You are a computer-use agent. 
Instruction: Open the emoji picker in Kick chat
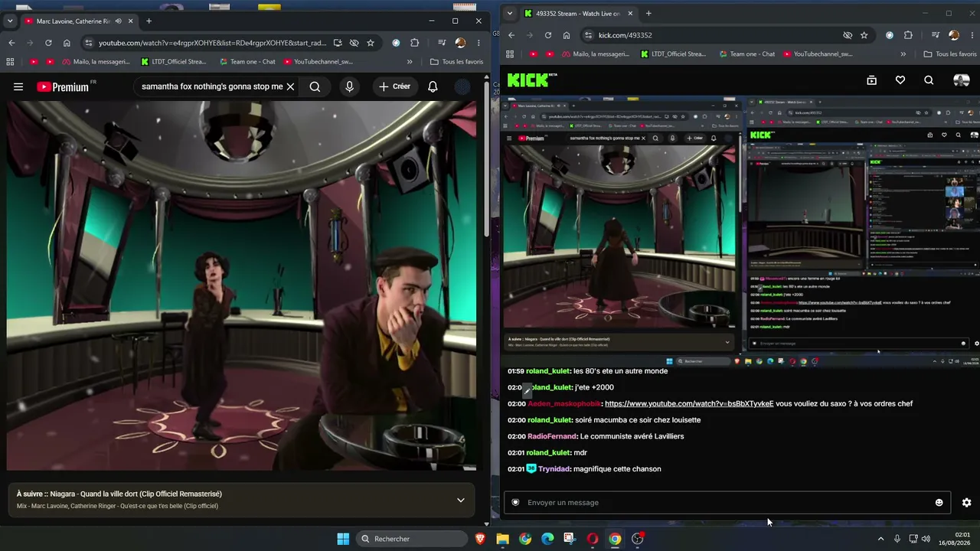tap(939, 503)
